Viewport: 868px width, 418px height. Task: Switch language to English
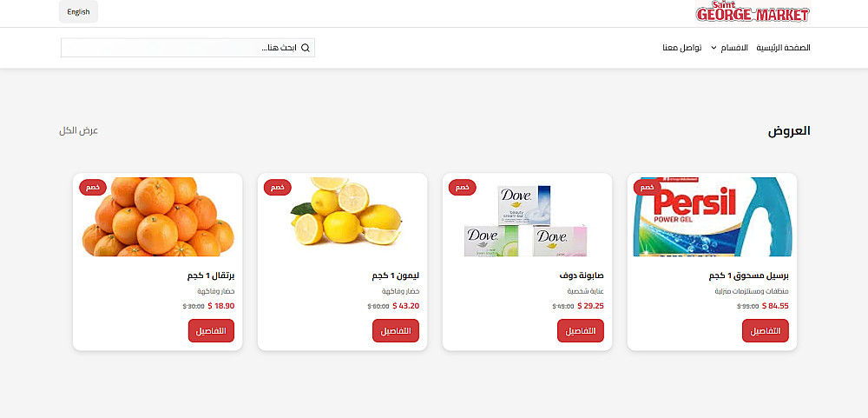[78, 12]
